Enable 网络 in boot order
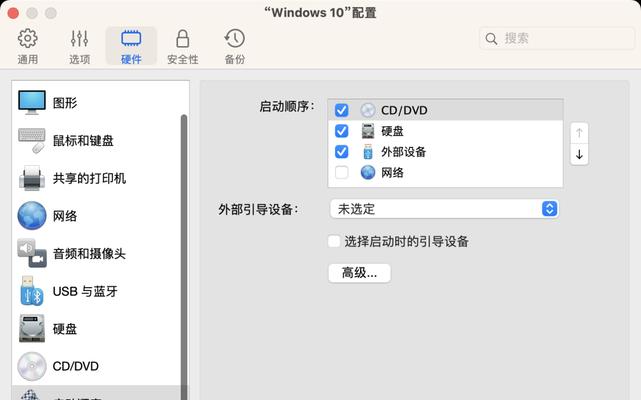Viewport: 641px width, 400px height. point(341,173)
